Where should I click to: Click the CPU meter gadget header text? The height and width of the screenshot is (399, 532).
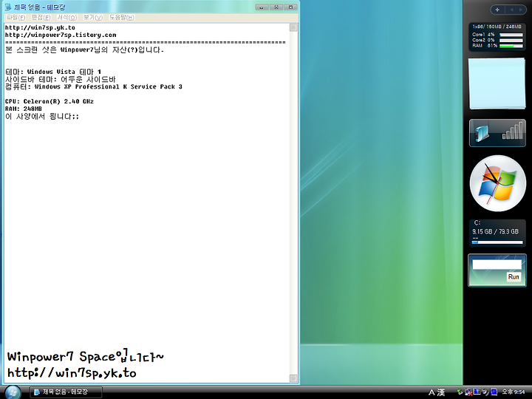coord(497,27)
